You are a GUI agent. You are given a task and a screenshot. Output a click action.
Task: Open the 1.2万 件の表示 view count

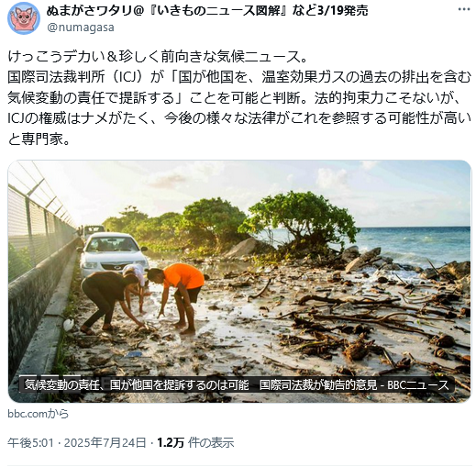click(195, 442)
